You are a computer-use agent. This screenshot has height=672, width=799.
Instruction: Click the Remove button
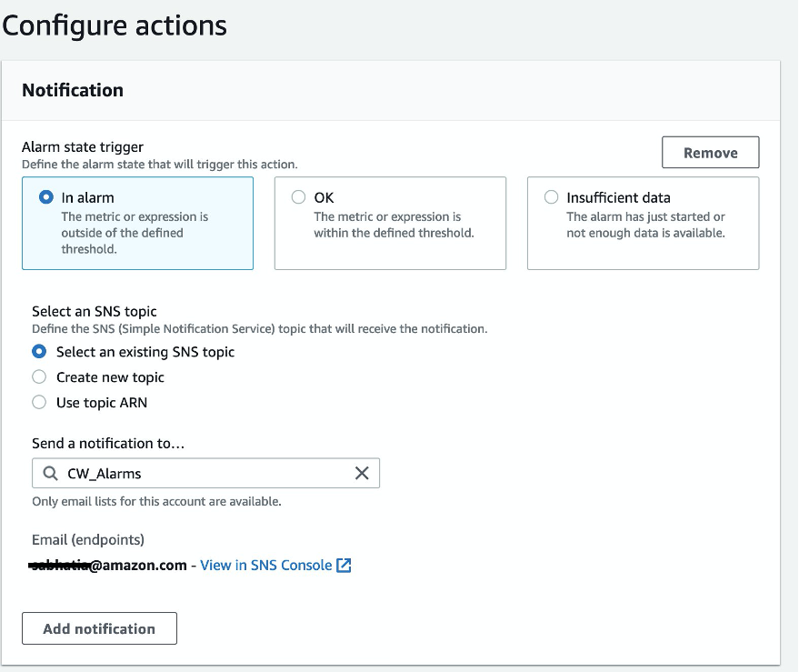click(x=710, y=152)
